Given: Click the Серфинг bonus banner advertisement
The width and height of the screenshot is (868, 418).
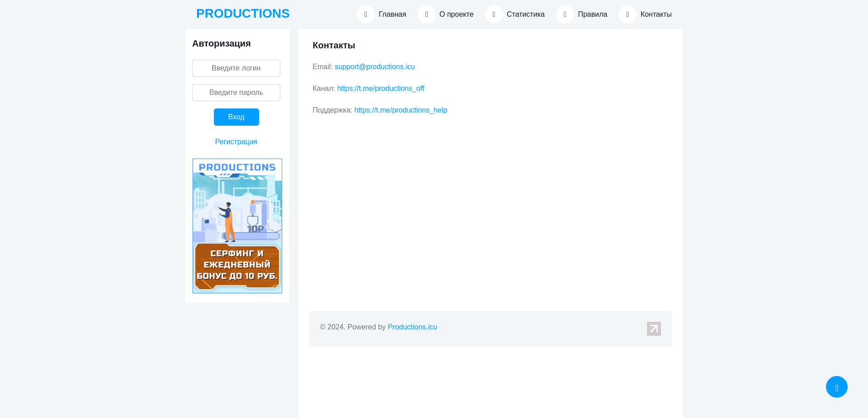Looking at the screenshot, I should tap(237, 226).
